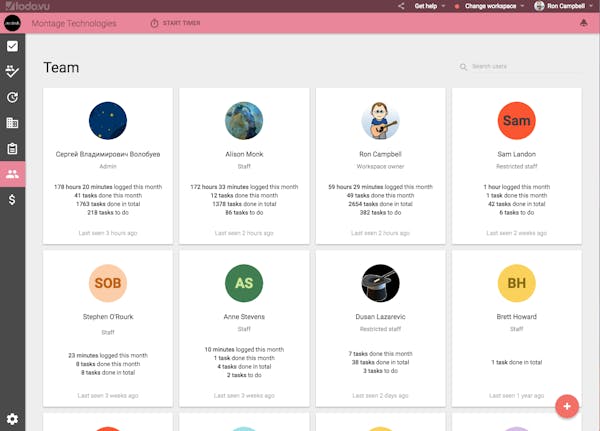Click the search magnifier icon
This screenshot has width=600, height=431.
[463, 67]
